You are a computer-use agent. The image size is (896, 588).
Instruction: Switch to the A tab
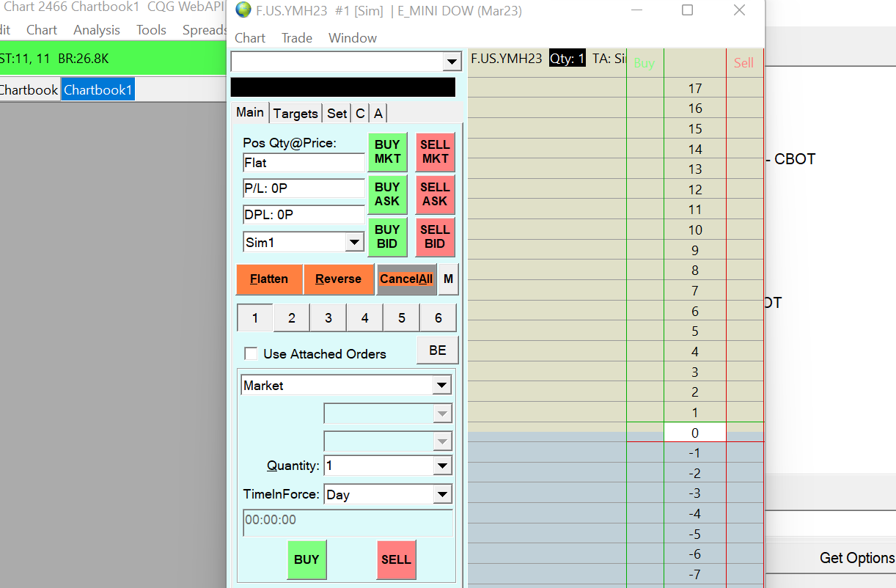tap(378, 114)
